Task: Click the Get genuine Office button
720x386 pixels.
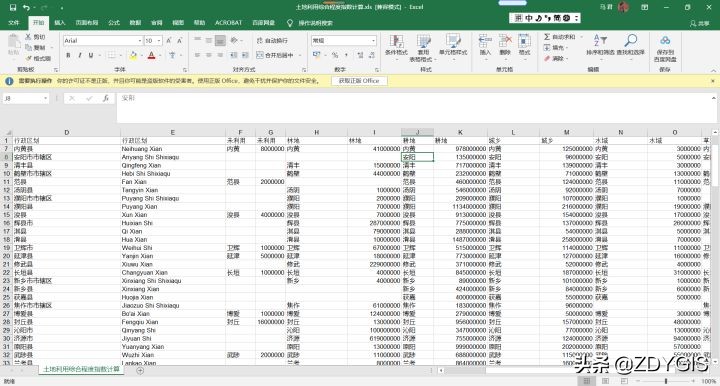Action: 359,81
